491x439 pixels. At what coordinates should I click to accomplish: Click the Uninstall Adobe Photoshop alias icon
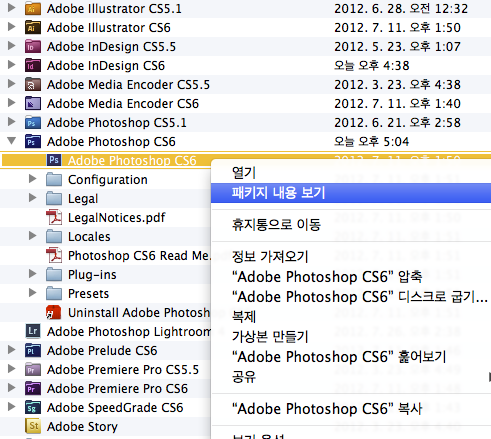(54, 312)
